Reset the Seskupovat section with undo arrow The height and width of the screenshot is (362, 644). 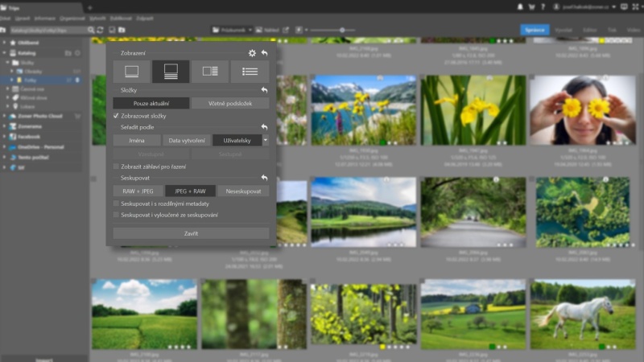264,178
